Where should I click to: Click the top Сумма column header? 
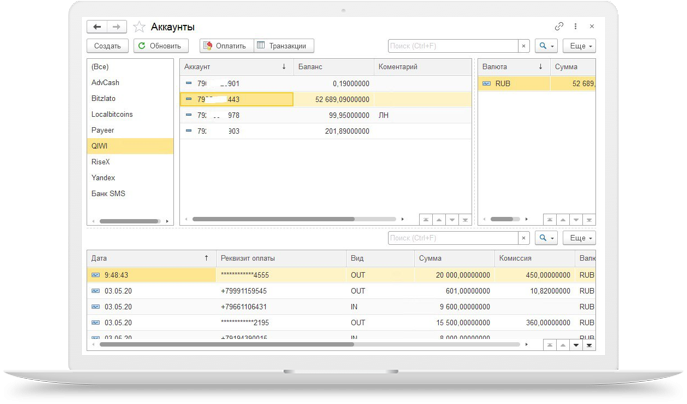tap(573, 67)
